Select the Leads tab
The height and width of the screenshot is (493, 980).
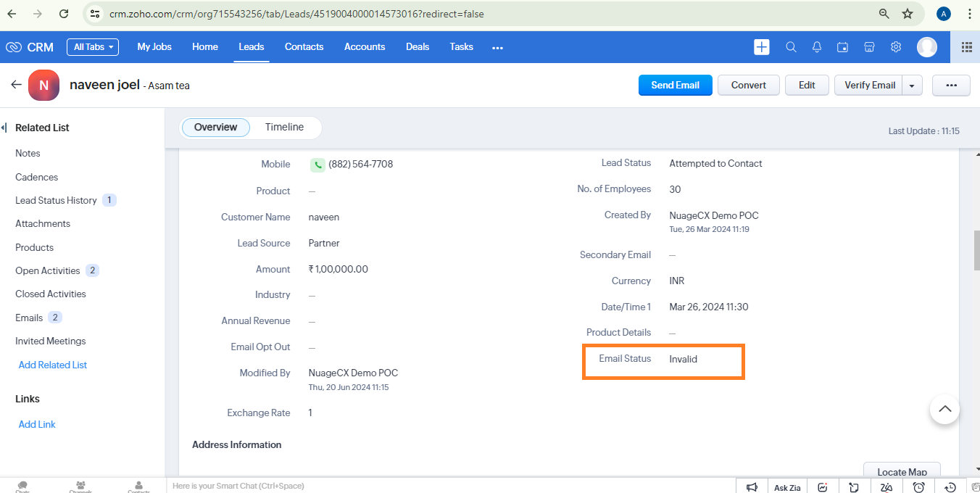tap(252, 47)
